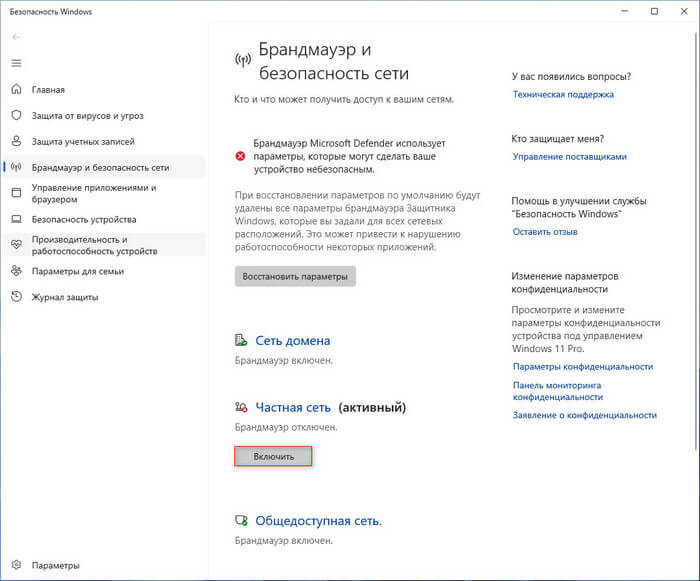Open Сеть домена network settings

click(292, 341)
